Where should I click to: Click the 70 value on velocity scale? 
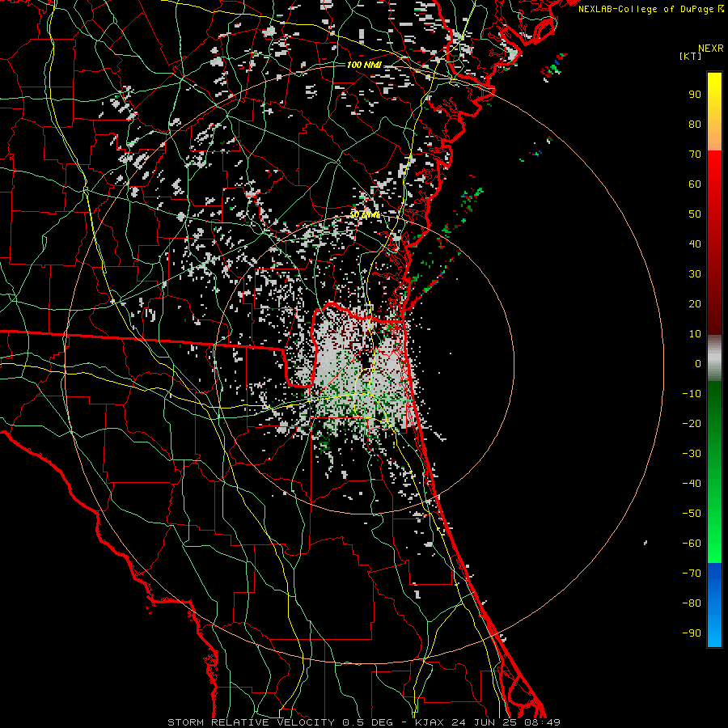click(x=695, y=154)
